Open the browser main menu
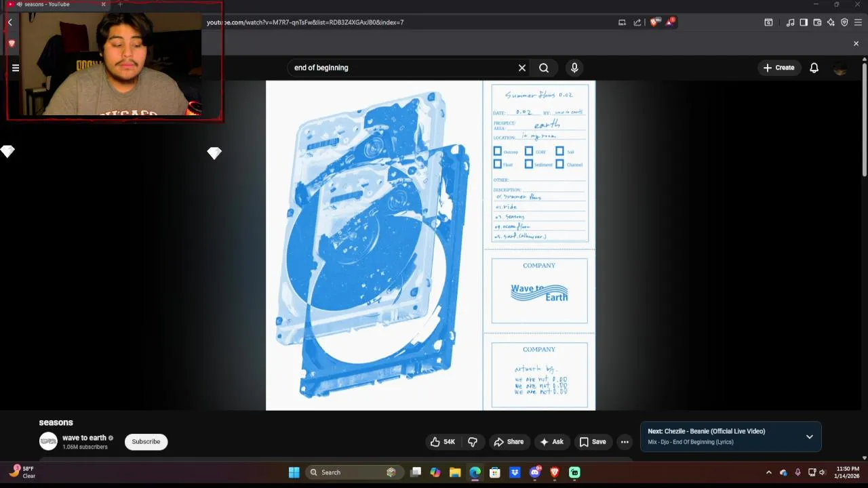This screenshot has height=488, width=868. (858, 22)
